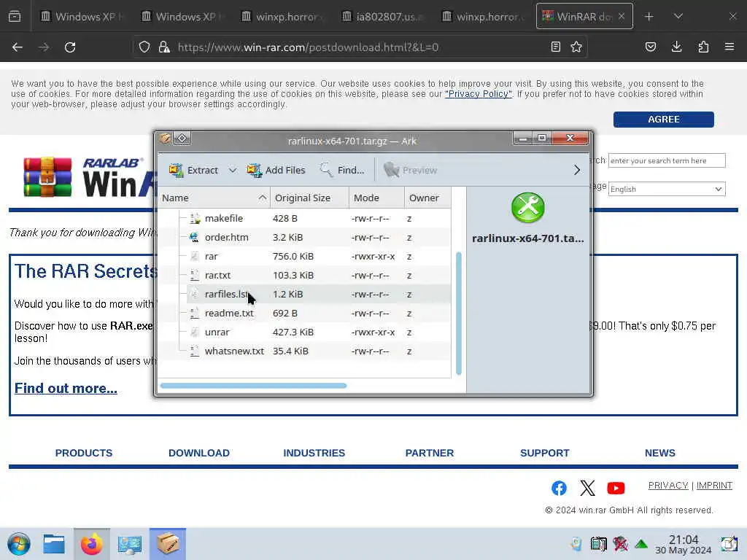
Task: Reload the page with refresh icon
Action: coord(70,47)
